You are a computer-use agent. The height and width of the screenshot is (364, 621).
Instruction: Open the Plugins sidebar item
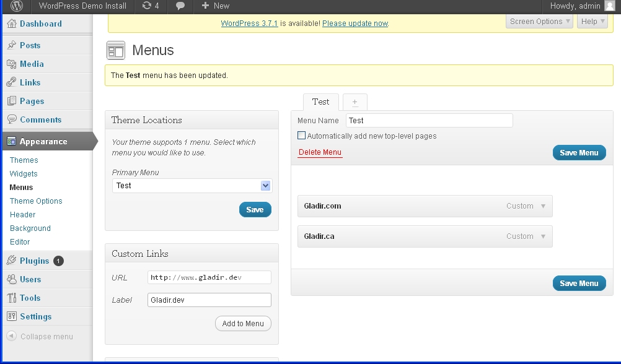34,261
